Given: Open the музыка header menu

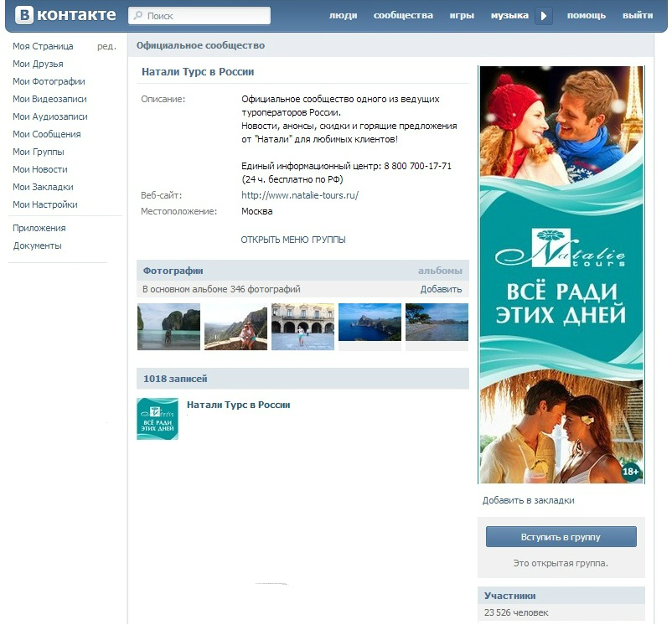Looking at the screenshot, I should click(509, 15).
